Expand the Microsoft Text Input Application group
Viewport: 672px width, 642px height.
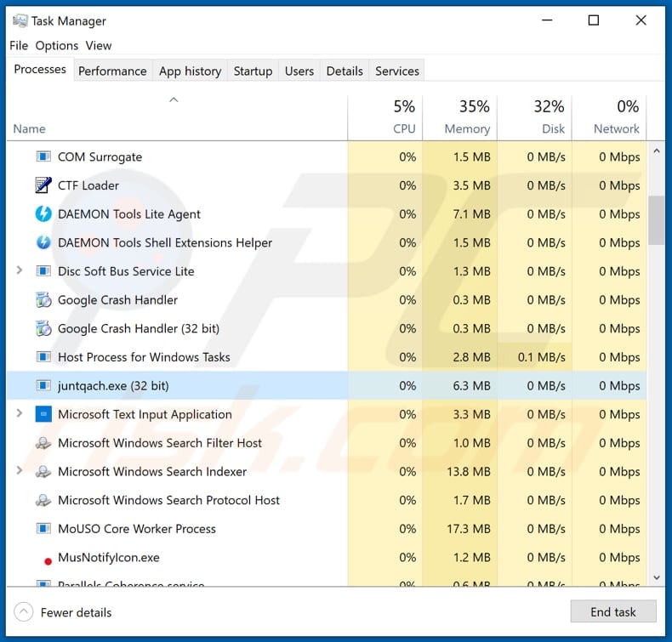pos(20,413)
